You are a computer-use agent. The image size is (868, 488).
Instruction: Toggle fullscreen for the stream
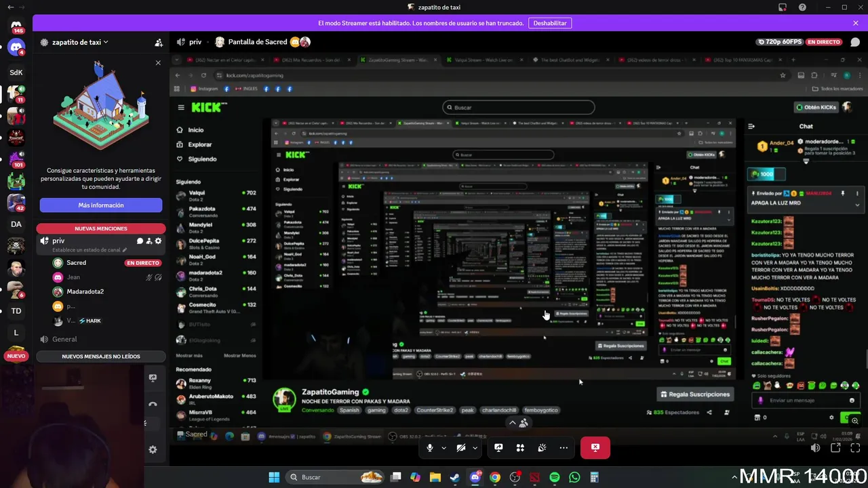855,447
